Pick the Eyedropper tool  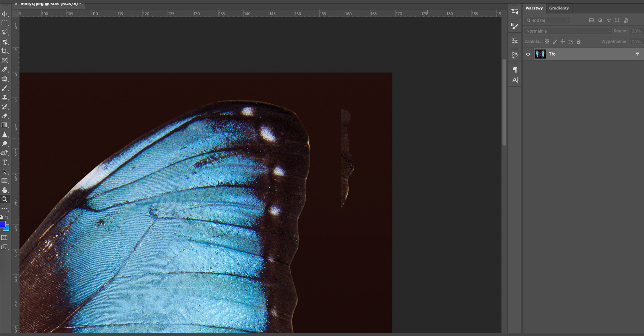[x=5, y=70]
